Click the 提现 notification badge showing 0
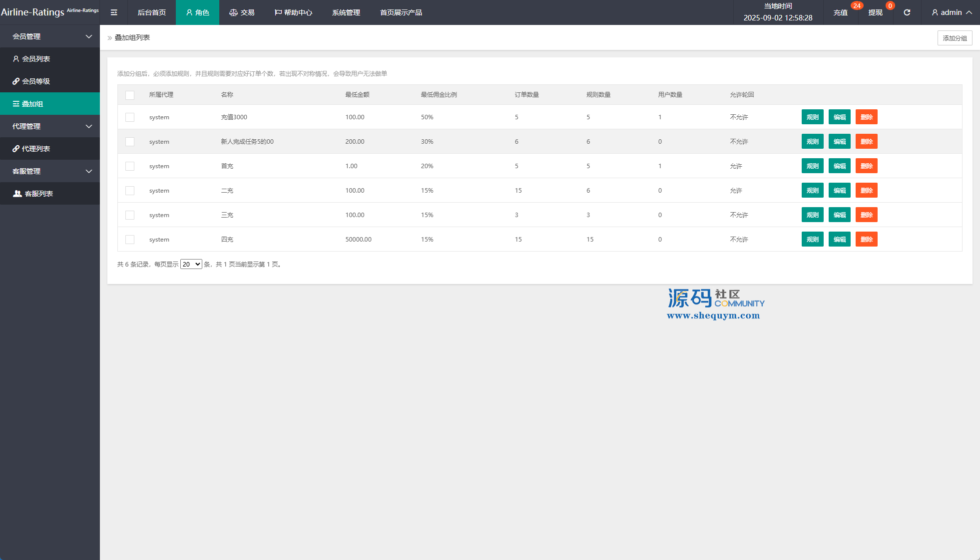This screenshot has width=980, height=560. click(890, 6)
